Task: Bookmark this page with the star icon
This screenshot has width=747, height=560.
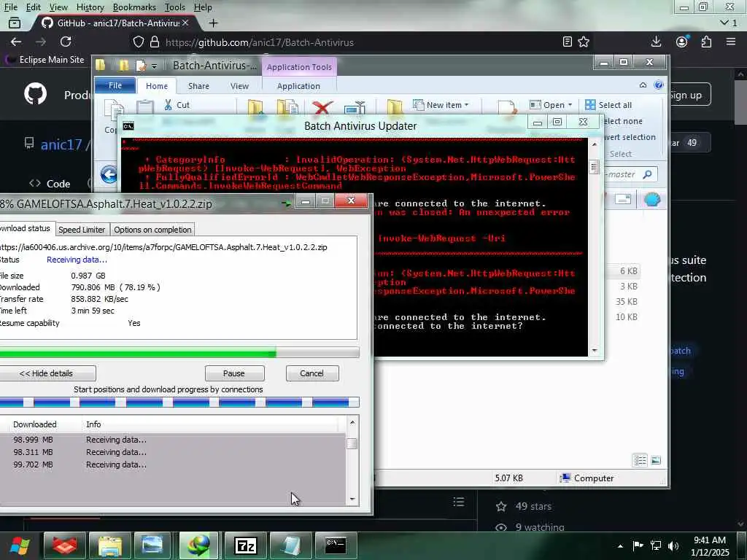Action: [x=584, y=42]
